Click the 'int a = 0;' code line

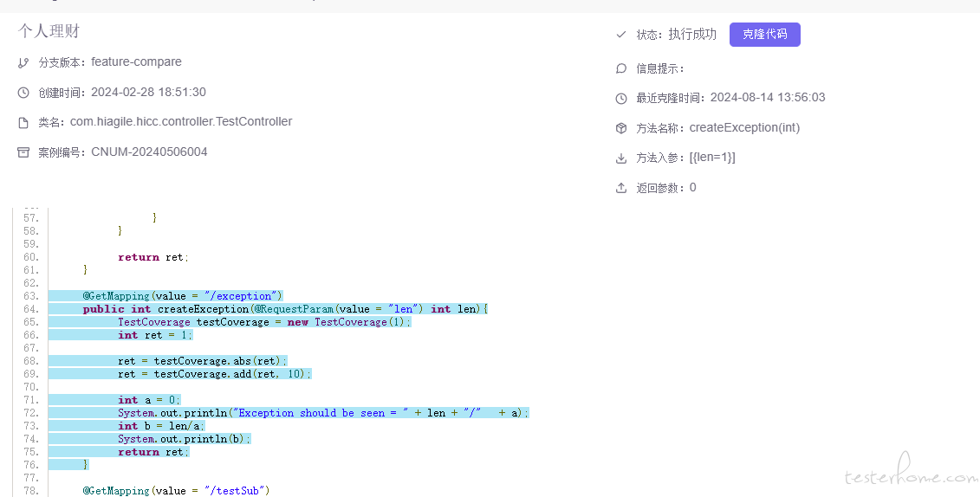[149, 400]
